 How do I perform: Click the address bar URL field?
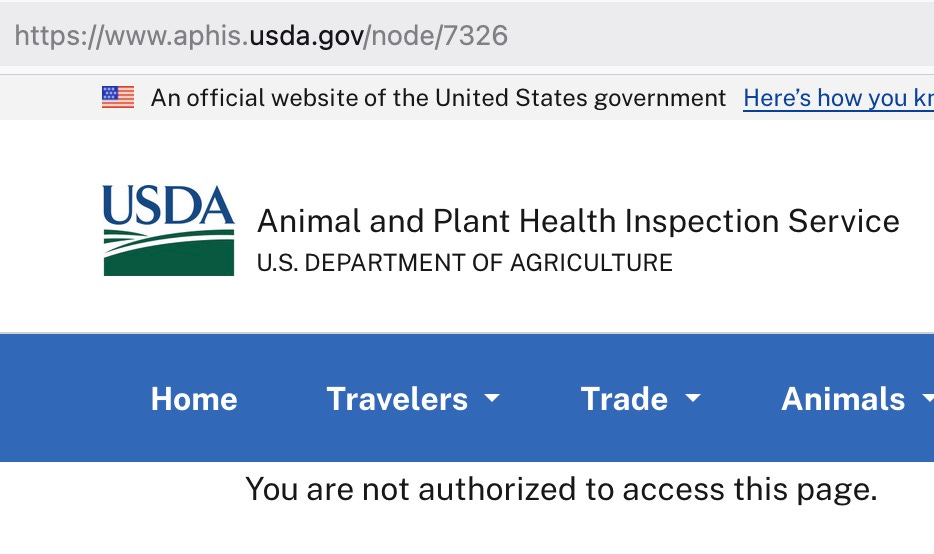click(467, 36)
